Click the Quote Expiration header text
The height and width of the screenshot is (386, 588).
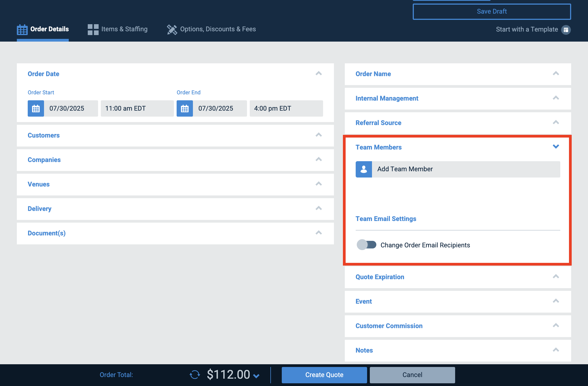coord(380,277)
